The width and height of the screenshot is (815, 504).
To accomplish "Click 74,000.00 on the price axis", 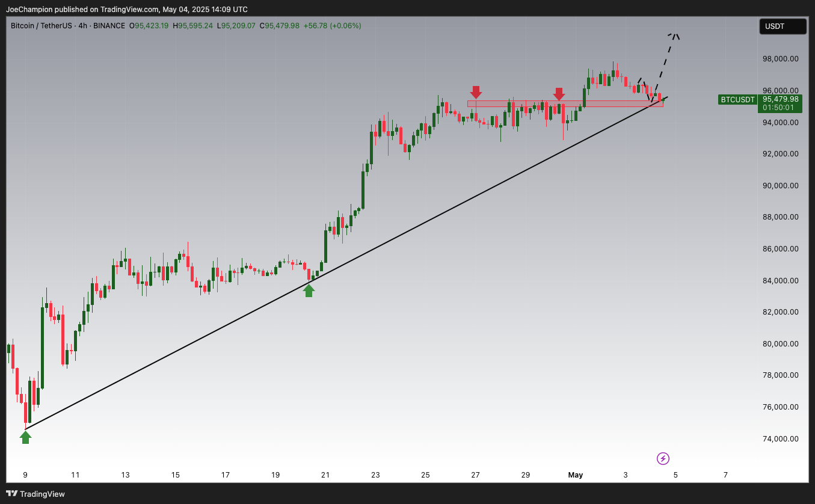I will (780, 439).
